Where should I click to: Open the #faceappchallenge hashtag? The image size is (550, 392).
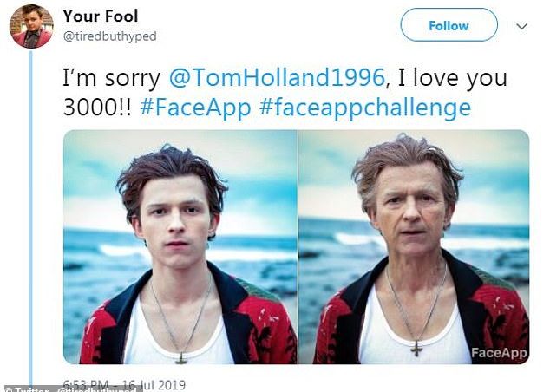pyautogui.click(x=365, y=108)
